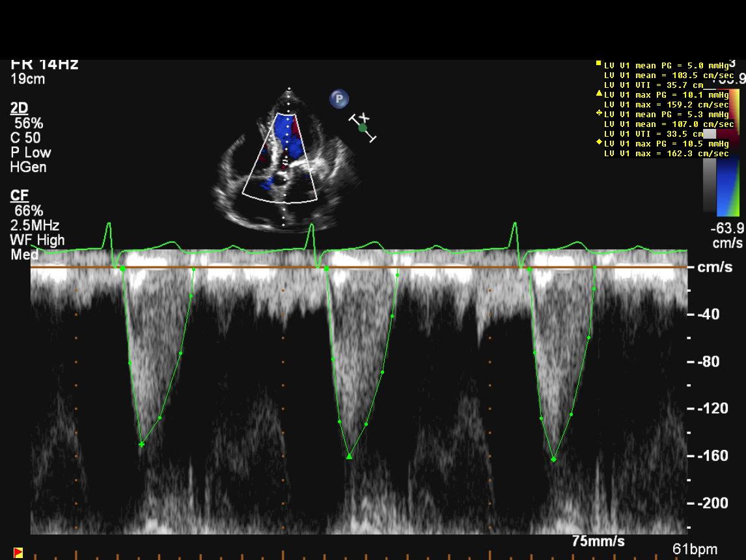Viewport: 746px width, 560px height.
Task: Click the LV V1 VTI = 35.7 cm measurement
Action: [x=654, y=85]
